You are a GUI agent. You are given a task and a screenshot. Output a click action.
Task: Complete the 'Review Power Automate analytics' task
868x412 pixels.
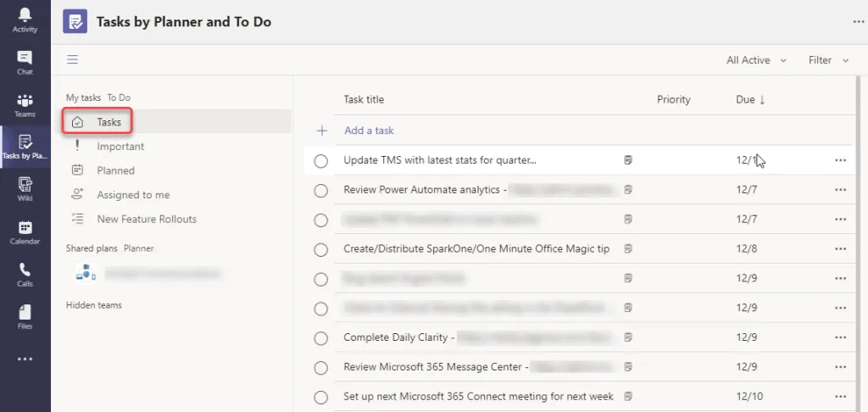pyautogui.click(x=320, y=191)
